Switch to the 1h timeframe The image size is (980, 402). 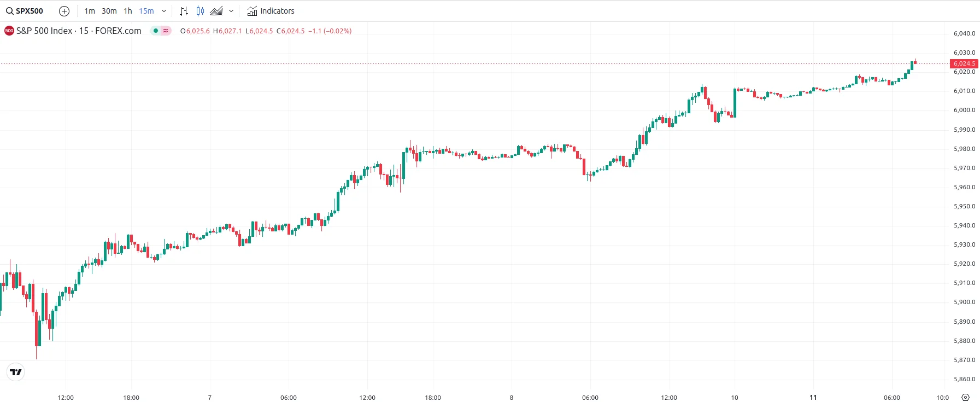127,10
